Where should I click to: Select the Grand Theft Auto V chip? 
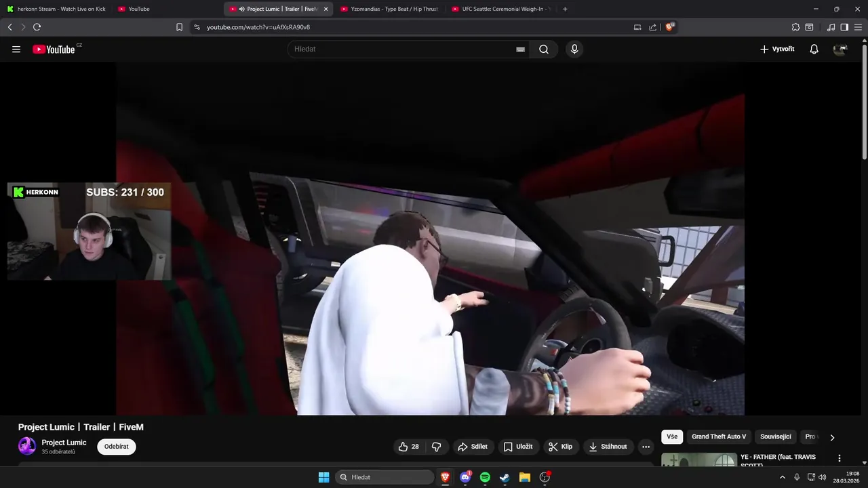(x=719, y=436)
